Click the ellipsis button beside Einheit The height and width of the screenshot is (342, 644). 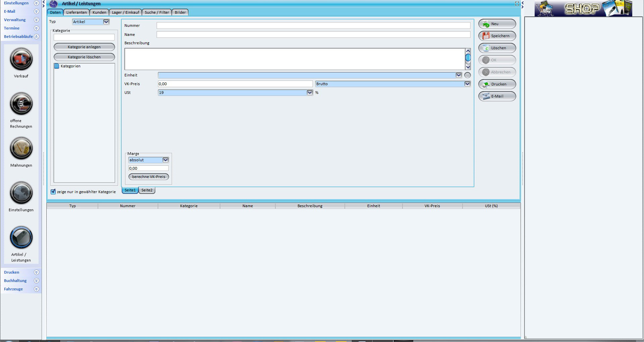467,75
